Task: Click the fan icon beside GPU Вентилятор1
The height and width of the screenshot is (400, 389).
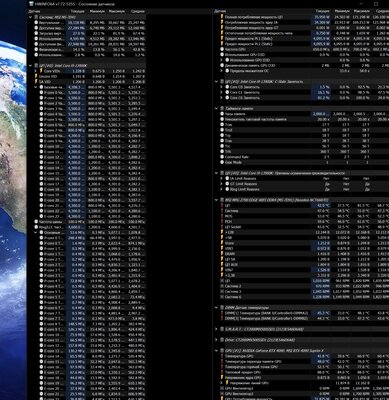Action: pos(222,388)
